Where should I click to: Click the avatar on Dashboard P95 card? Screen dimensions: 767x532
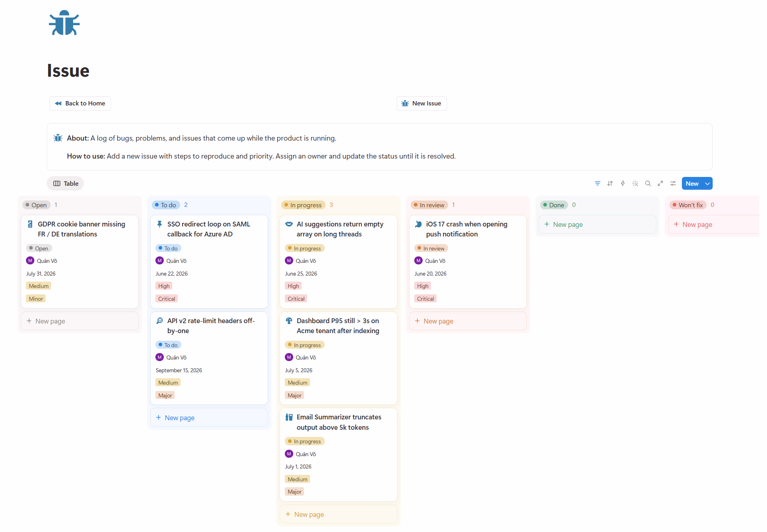pos(289,357)
